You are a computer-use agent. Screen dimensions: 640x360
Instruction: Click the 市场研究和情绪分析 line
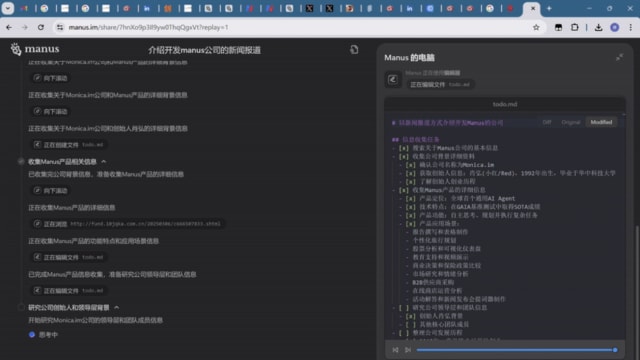(x=440, y=274)
